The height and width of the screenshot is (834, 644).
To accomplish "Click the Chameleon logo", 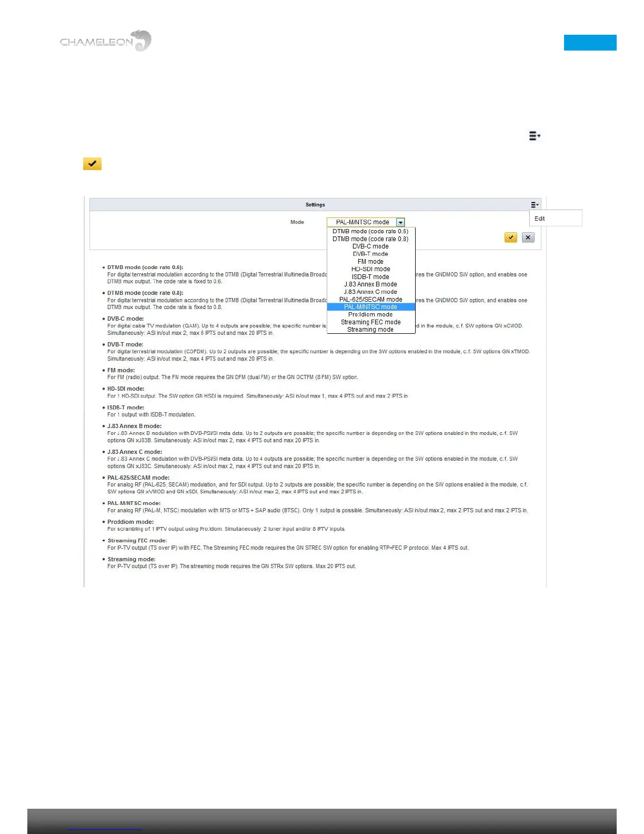I will [106, 41].
